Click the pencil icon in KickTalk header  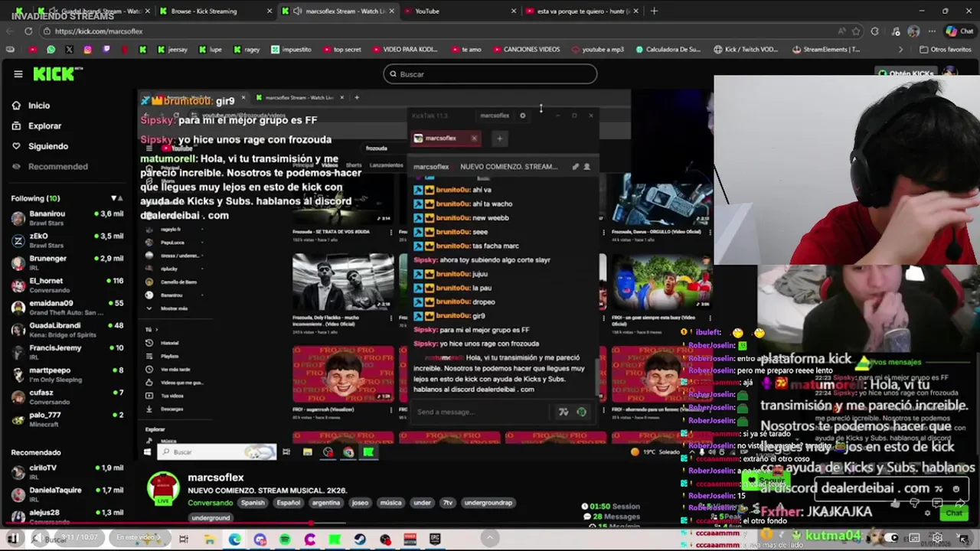point(575,166)
